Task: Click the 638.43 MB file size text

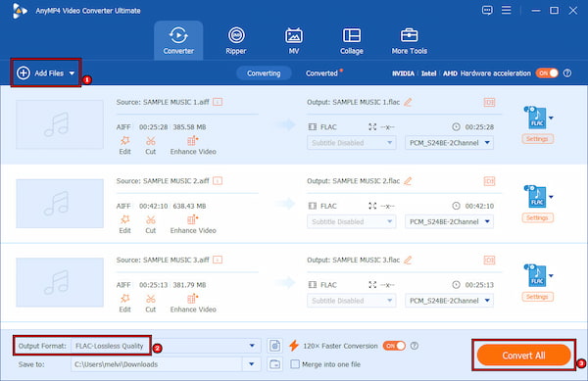Action: click(x=189, y=206)
